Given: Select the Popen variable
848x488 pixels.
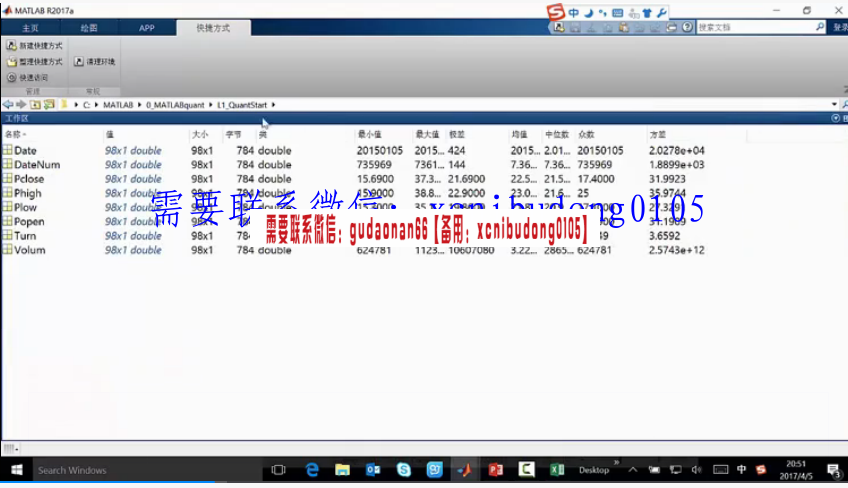Looking at the screenshot, I should (x=29, y=221).
